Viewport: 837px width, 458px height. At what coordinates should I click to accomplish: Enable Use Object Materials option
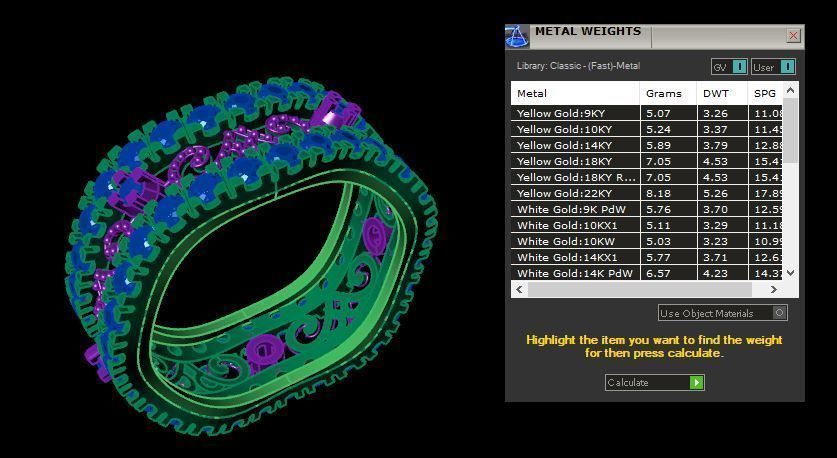click(722, 313)
